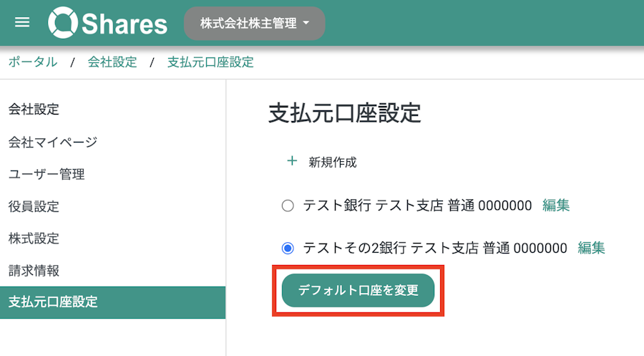Click the デフォルト口座を変更 button

pos(358,290)
